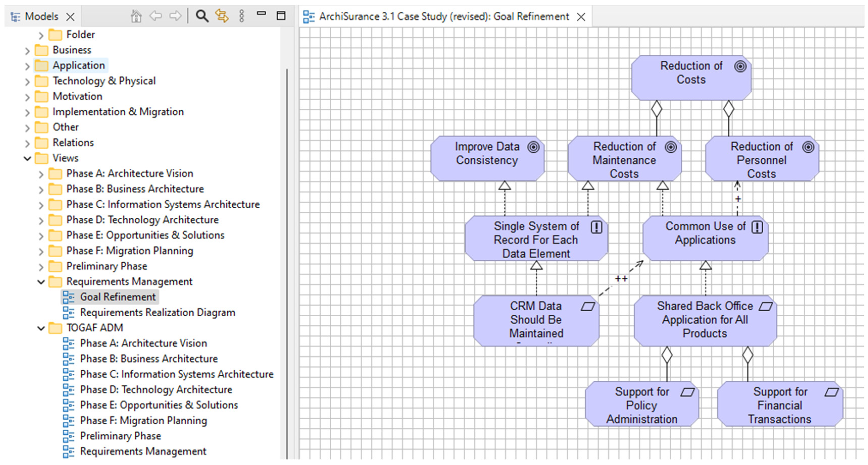868x465 pixels.
Task: Close the Goal Refinement editor tab
Action: point(581,17)
